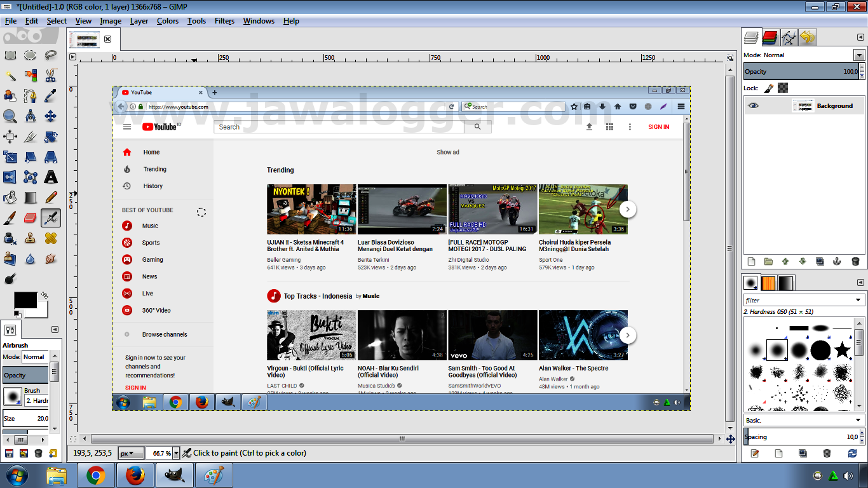Open Tool Options configure tab menu
The image size is (868, 488).
pyautogui.click(x=55, y=329)
